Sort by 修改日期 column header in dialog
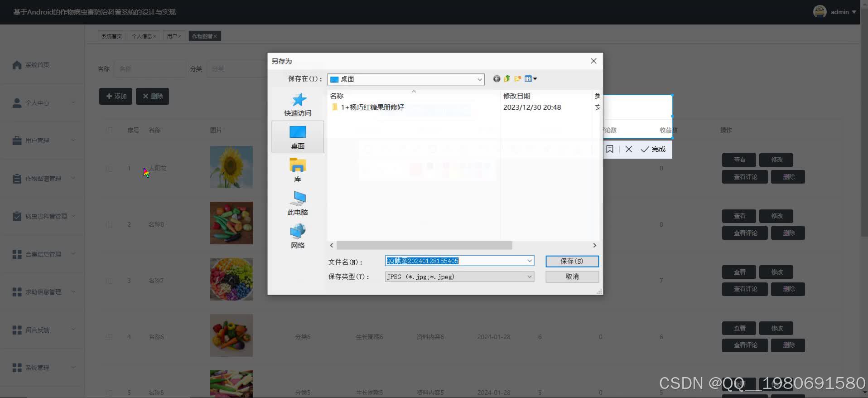Image resolution: width=868 pixels, height=398 pixels. click(516, 96)
